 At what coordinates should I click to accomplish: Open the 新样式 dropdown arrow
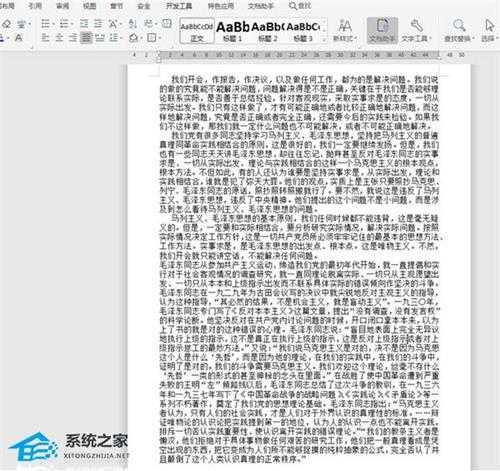[355, 39]
